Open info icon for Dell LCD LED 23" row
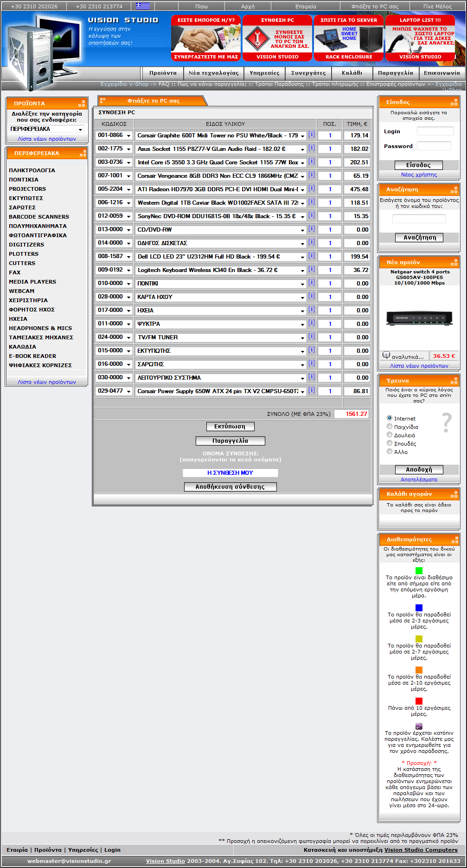This screenshot has width=467, height=868. [311, 255]
